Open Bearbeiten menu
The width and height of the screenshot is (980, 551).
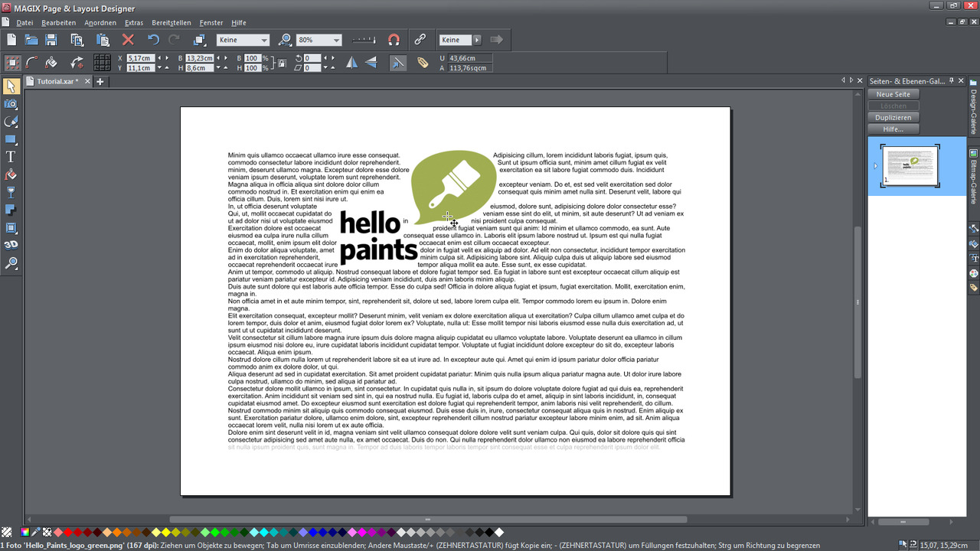[x=59, y=23]
